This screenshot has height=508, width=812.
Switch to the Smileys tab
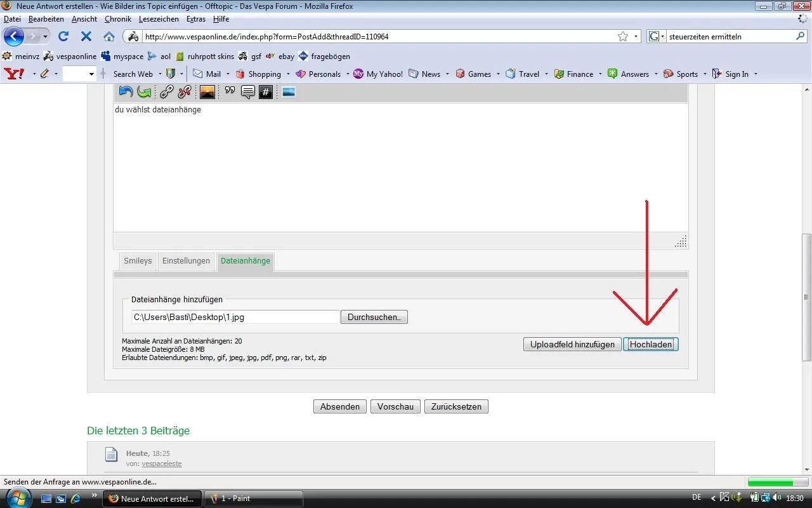click(138, 261)
